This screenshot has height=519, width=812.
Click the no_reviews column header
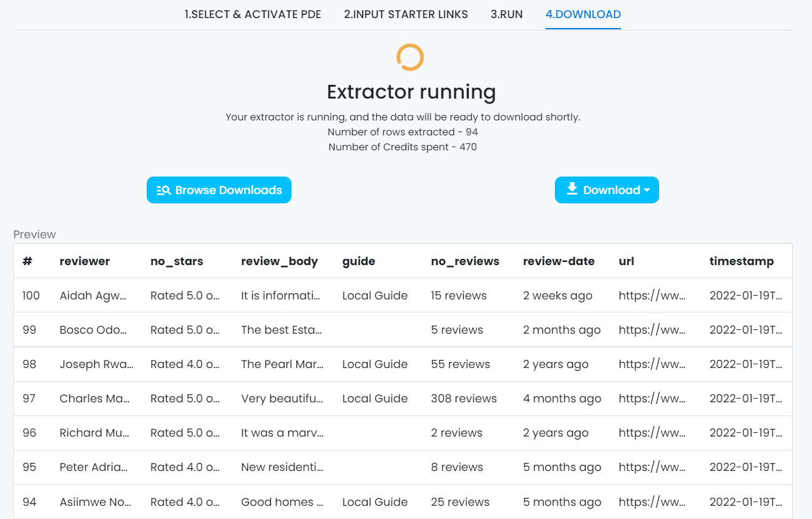pos(465,261)
